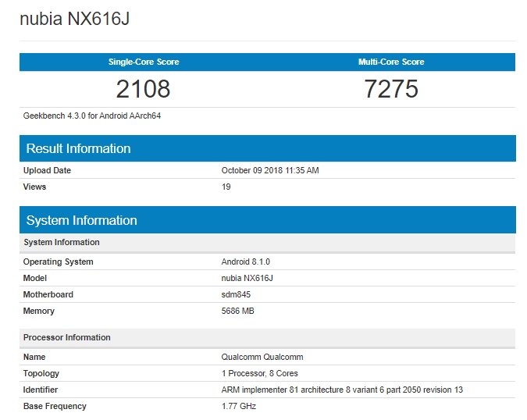The height and width of the screenshot is (420, 527).
Task: Select the Qualcomm Qualcomm value
Action: [x=262, y=357]
